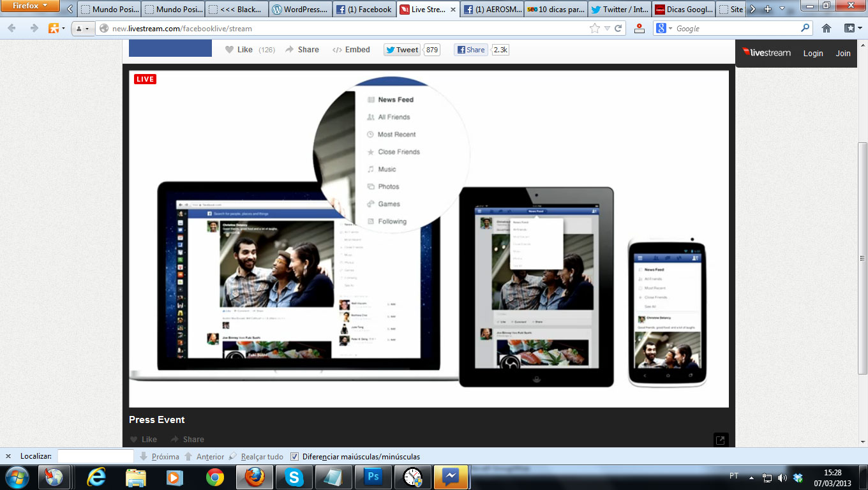This screenshot has height=490, width=868.
Task: Open the URL history dropdown arrow
Action: [x=608, y=29]
